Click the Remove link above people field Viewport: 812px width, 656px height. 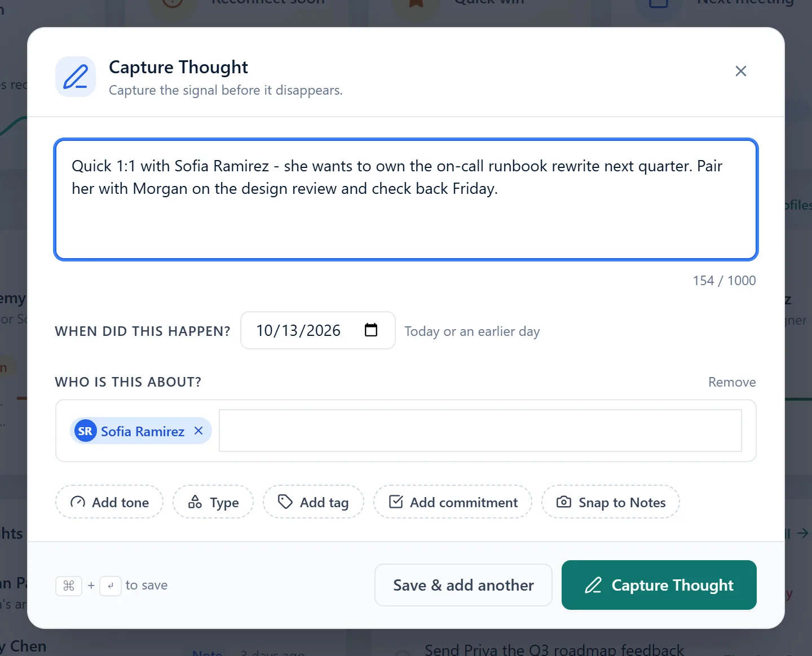pos(732,382)
